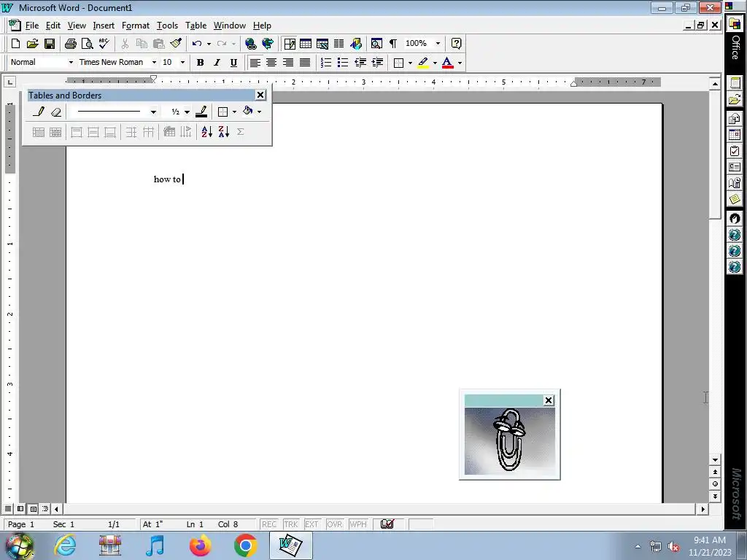Click the spelling status book icon
The image size is (747, 560).
387,524
